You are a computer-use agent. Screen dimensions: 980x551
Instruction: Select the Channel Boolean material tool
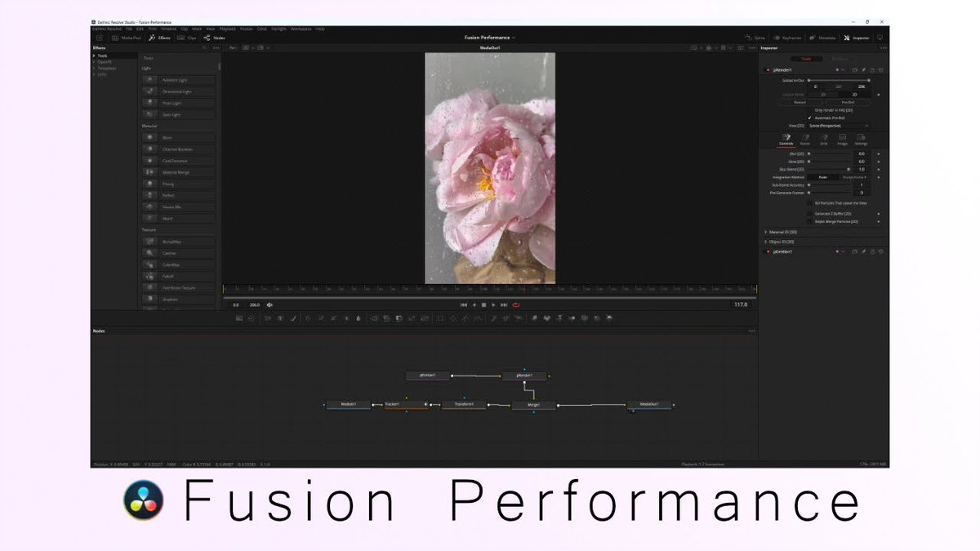tap(179, 149)
